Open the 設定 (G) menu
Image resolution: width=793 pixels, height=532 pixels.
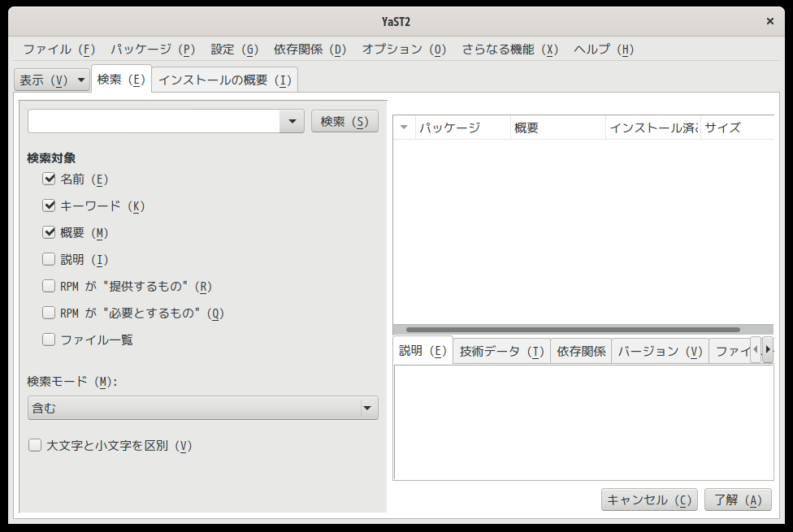coord(235,49)
